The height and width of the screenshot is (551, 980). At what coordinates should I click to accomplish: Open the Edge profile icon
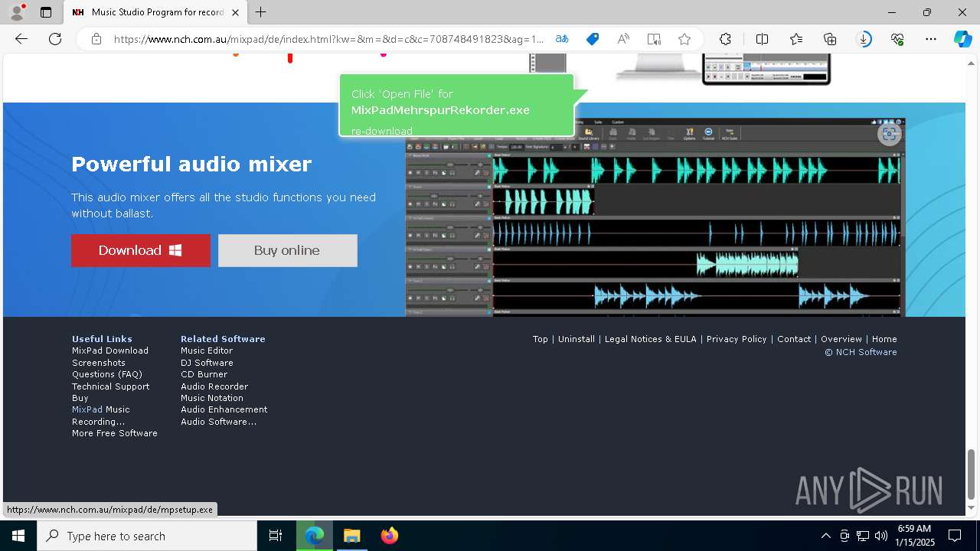[x=16, y=12]
